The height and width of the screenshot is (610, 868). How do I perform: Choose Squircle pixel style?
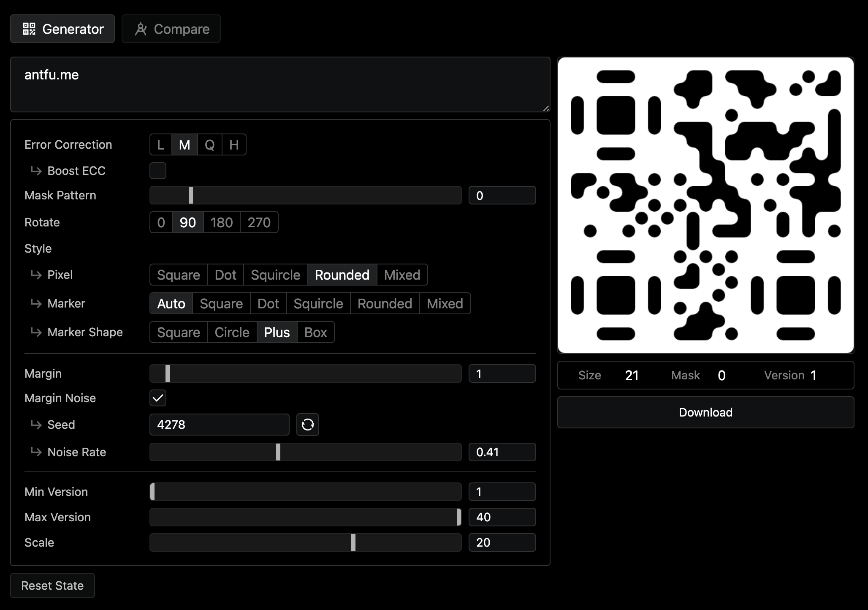275,275
